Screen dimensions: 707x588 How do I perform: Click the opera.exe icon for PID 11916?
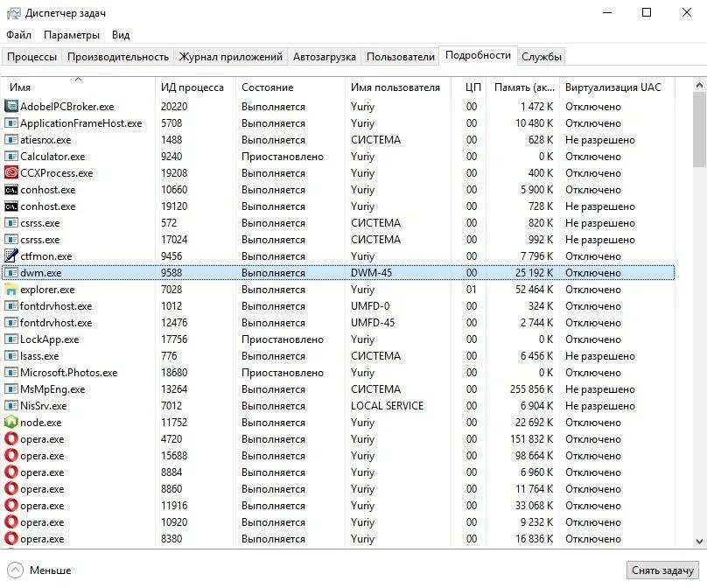(10, 506)
